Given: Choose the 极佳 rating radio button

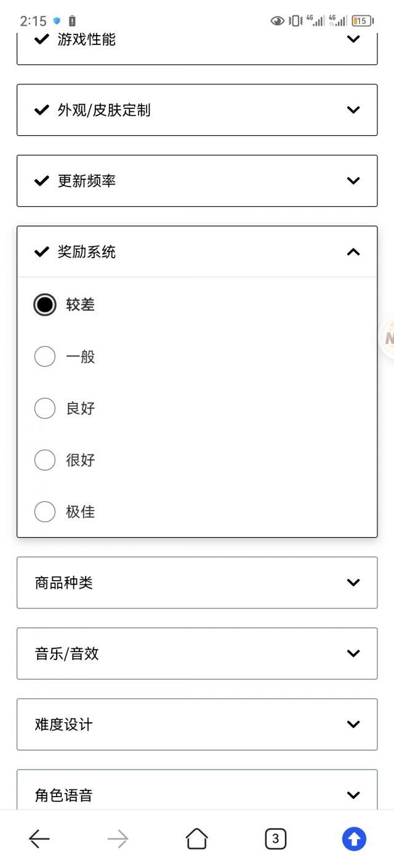Looking at the screenshot, I should (x=45, y=511).
